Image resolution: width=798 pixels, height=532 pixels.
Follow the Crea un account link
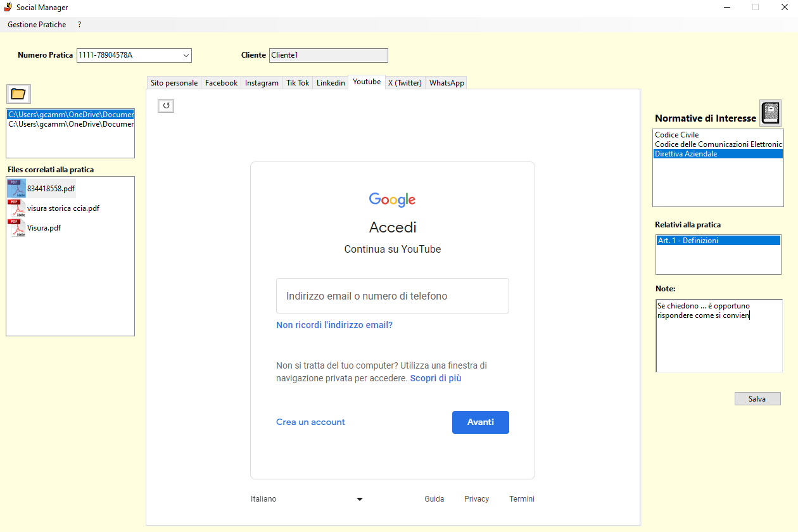point(310,422)
